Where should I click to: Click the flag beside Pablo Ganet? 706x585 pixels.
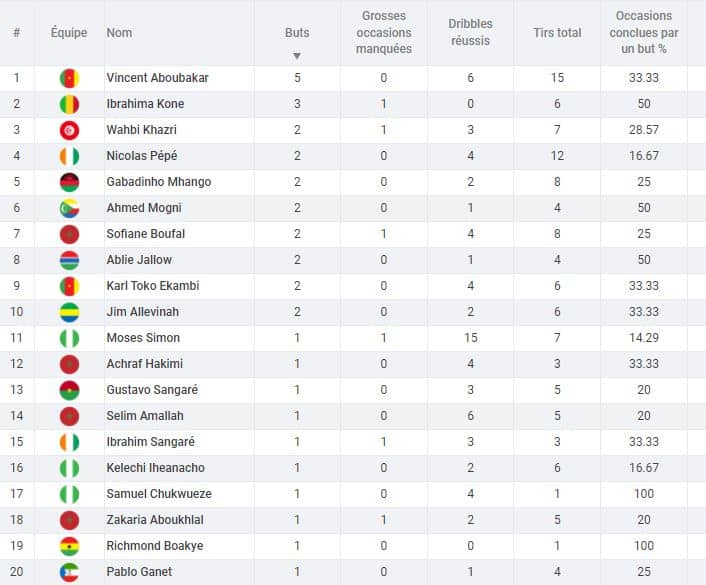[70, 572]
